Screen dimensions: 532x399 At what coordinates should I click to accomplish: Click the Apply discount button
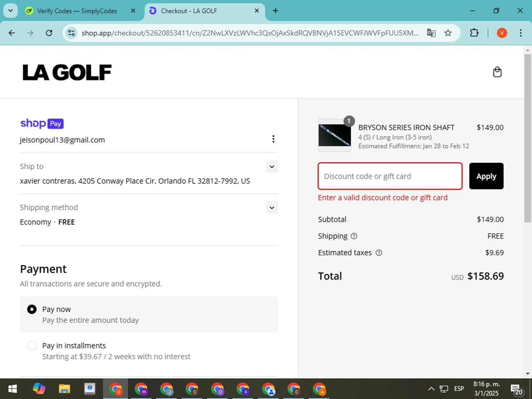486,176
